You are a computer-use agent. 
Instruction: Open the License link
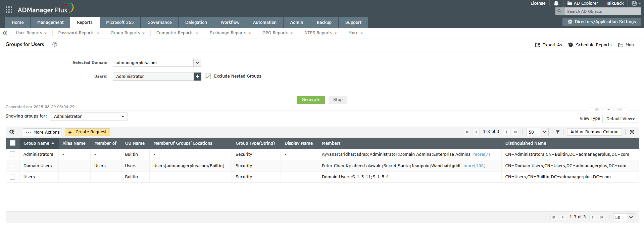point(538,3)
